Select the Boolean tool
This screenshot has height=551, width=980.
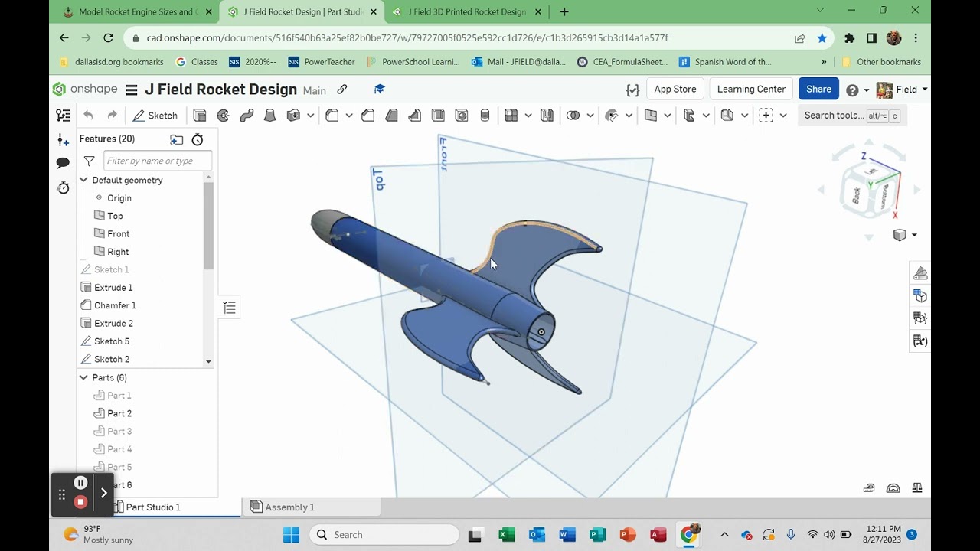pos(573,116)
